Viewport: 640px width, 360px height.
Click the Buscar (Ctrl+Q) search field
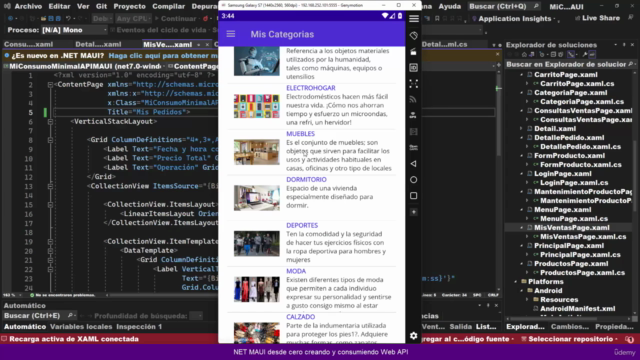tap(504, 7)
